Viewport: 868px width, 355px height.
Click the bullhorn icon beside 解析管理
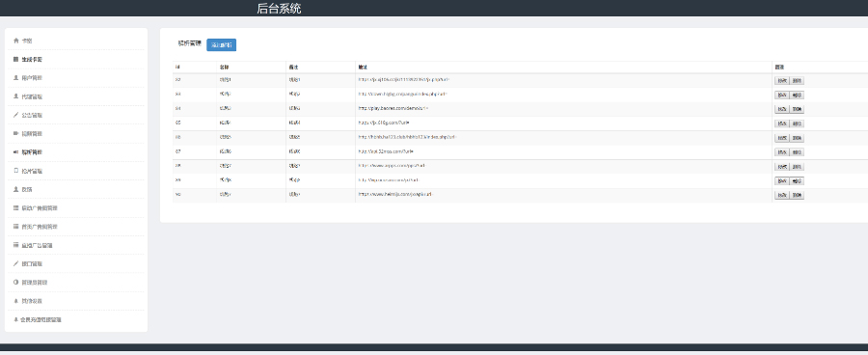click(16, 152)
